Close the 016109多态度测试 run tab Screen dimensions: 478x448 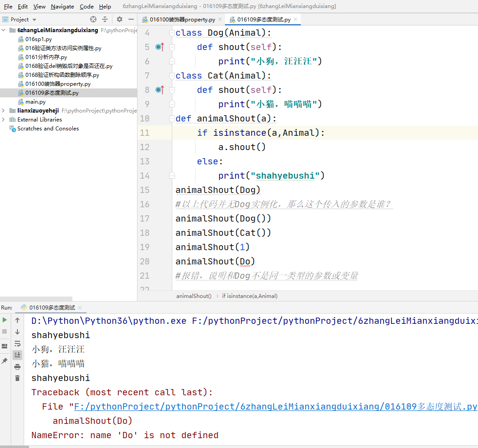pos(80,308)
